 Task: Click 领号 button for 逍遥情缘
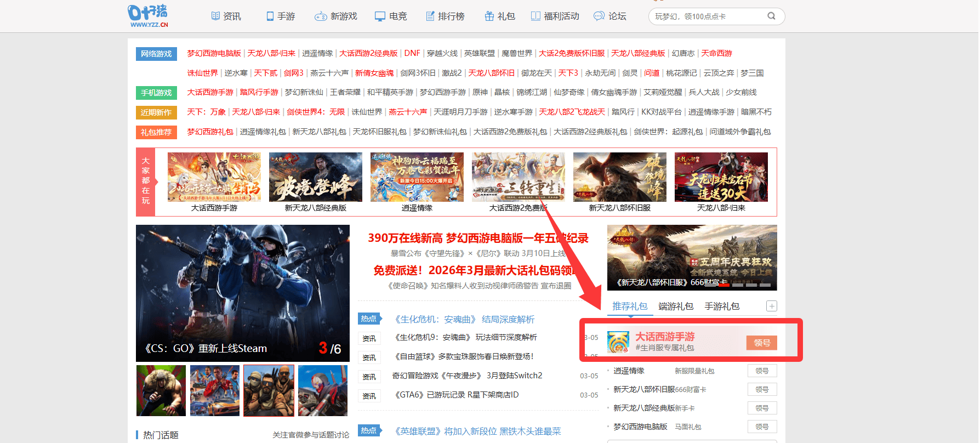tap(761, 371)
